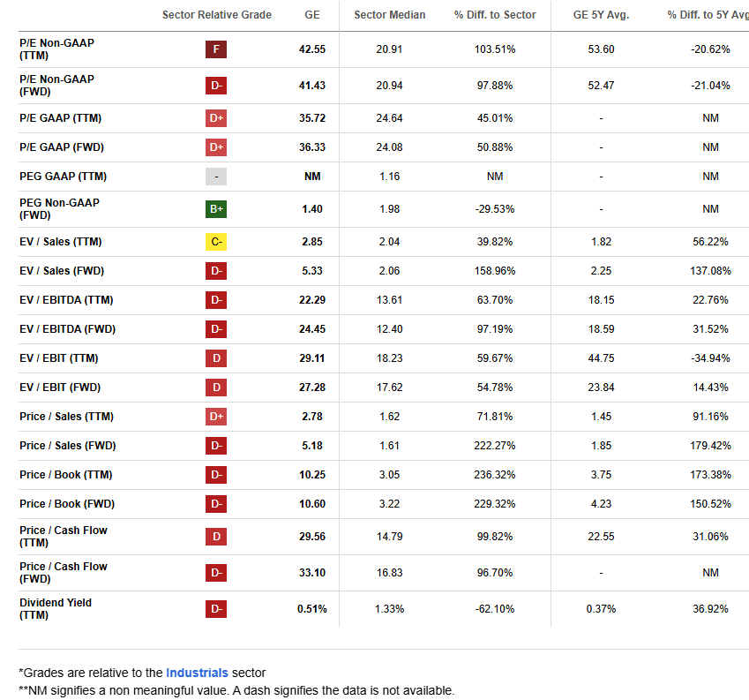Click the D- badge for Price / Book (TTM)

[216, 474]
